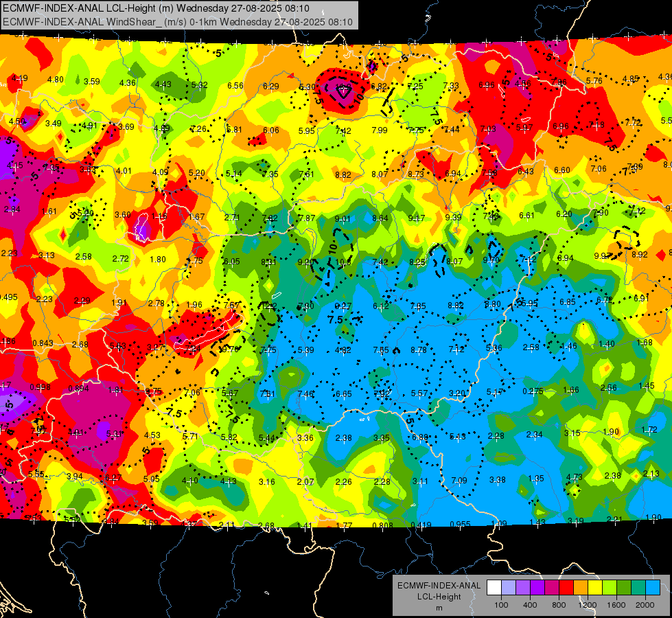Viewport: 672px width, 618px height.
Task: Click the grid value '6.60'
Action: click(562, 170)
